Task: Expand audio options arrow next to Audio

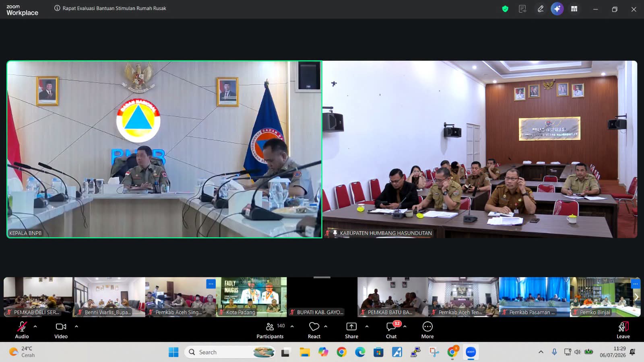Action: pos(35,326)
